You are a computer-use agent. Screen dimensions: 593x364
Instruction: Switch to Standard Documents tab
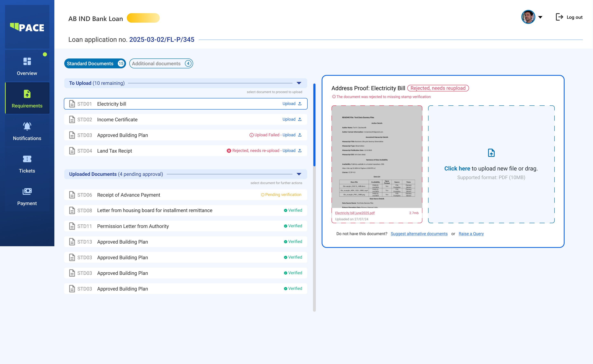click(x=95, y=64)
